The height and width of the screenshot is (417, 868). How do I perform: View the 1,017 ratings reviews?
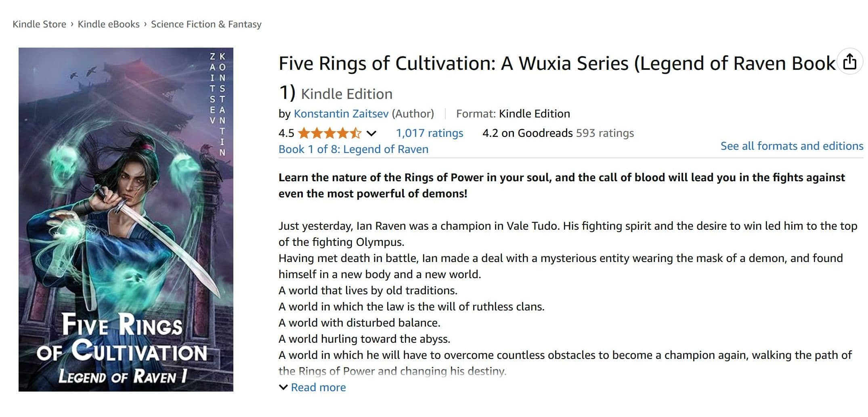click(x=430, y=133)
